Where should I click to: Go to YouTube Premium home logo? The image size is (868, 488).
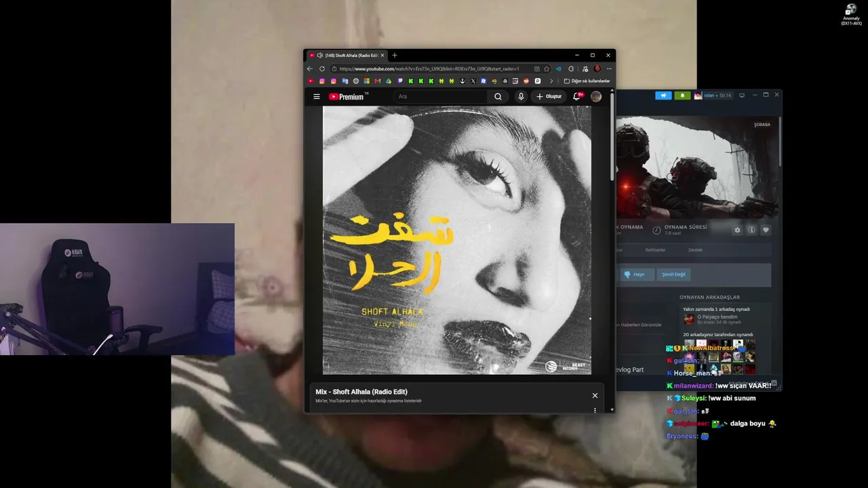(347, 97)
